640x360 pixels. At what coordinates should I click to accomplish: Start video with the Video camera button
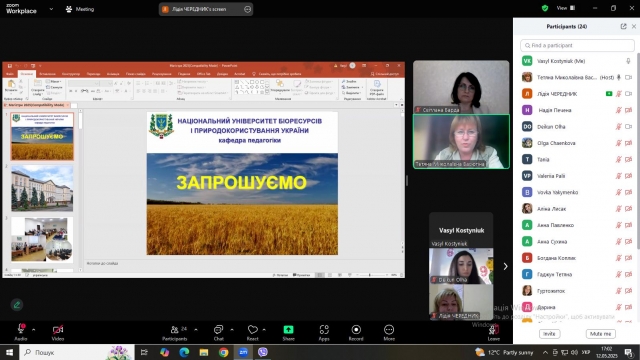pos(58,332)
